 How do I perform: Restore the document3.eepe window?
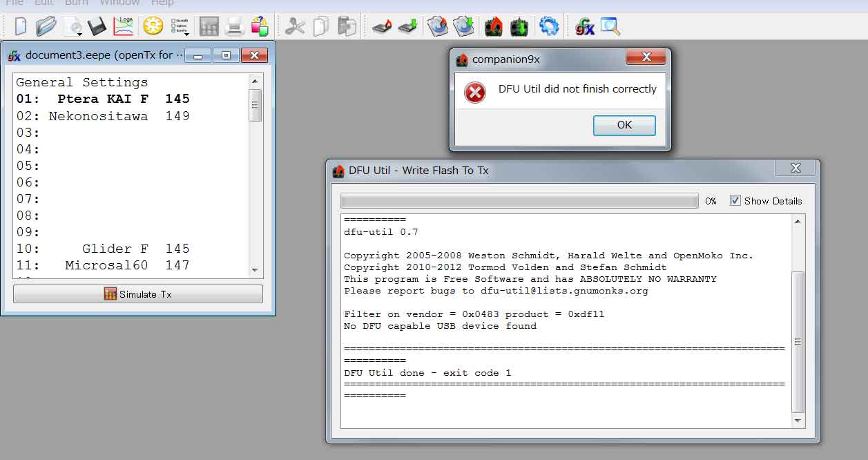(226, 55)
